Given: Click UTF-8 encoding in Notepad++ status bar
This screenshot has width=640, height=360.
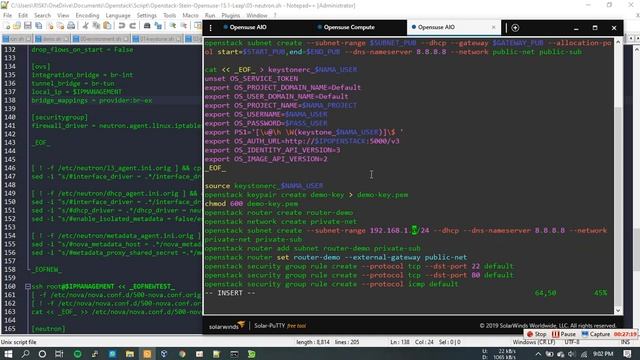Looking at the screenshot, I should pos(572,342).
